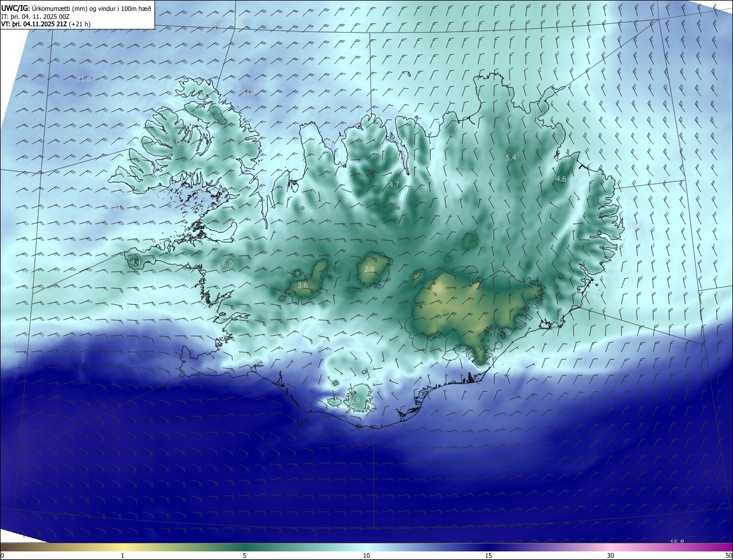Click the 11.4 value label near top

point(215,26)
